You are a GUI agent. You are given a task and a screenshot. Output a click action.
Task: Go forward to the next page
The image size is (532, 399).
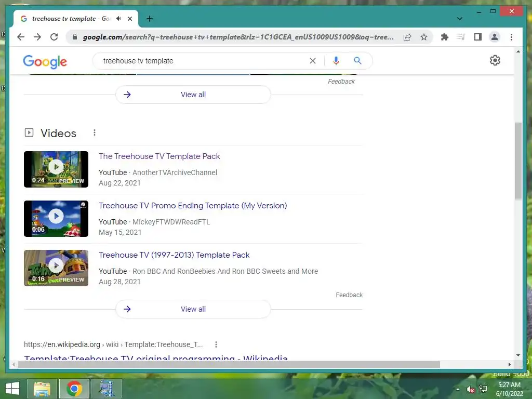[x=37, y=37]
